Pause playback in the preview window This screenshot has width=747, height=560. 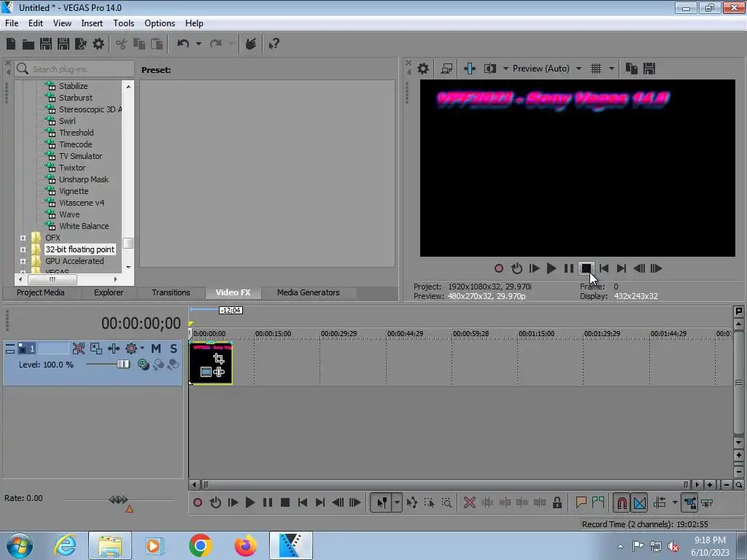569,268
